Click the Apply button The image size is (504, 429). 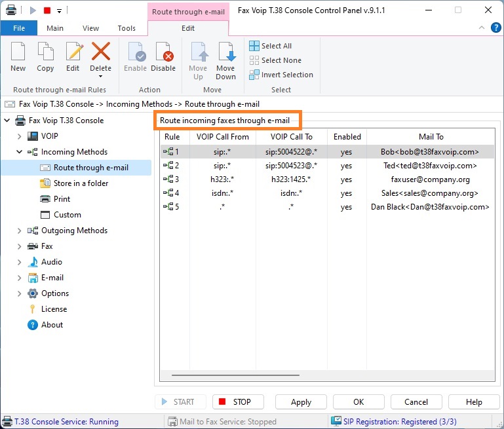tap(301, 402)
